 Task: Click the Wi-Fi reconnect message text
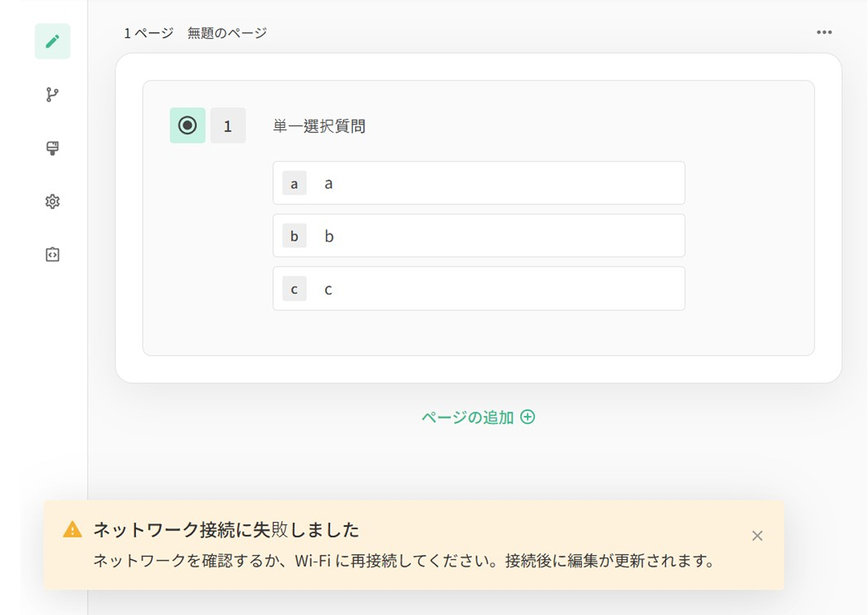tap(403, 561)
